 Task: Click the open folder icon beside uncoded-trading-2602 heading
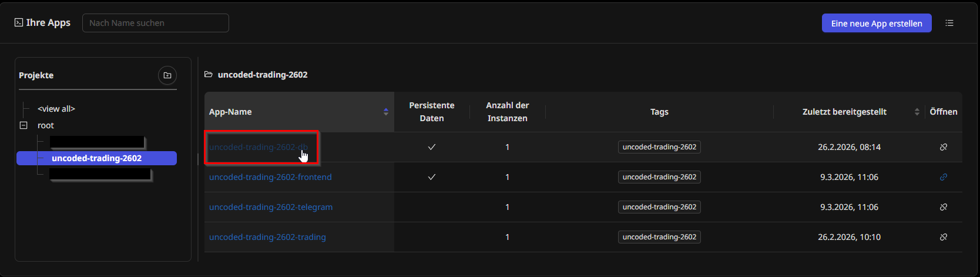point(209,75)
